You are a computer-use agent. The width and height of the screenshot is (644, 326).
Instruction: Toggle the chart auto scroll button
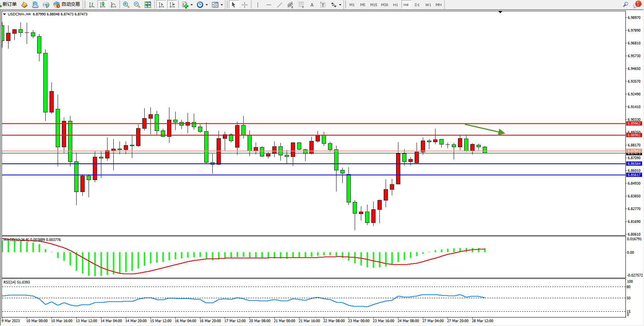point(162,5)
